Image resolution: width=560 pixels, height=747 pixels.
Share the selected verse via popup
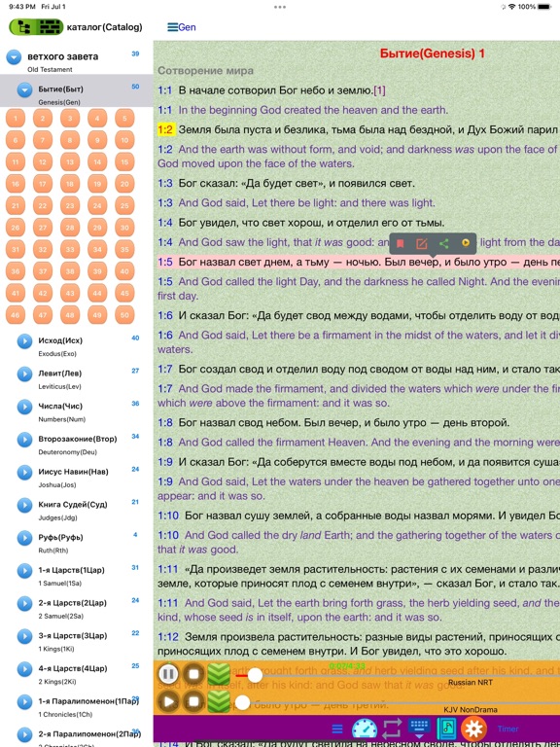(443, 244)
